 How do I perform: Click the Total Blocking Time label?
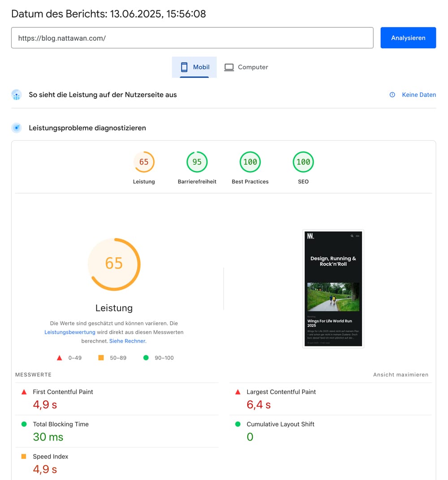[60, 424]
